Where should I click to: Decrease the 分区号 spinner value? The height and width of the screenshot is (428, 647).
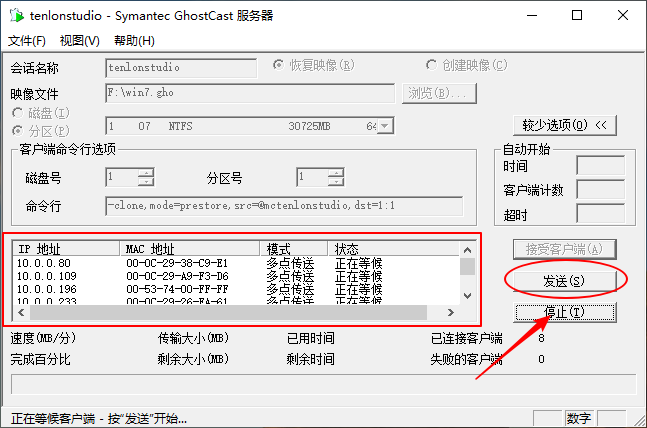[336, 181]
